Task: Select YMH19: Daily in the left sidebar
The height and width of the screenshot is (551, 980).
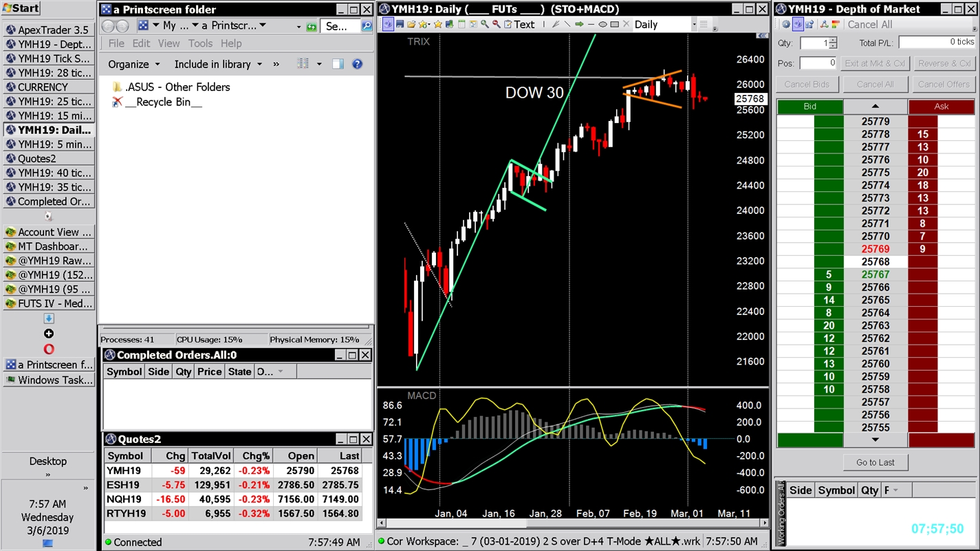Action: coord(48,129)
